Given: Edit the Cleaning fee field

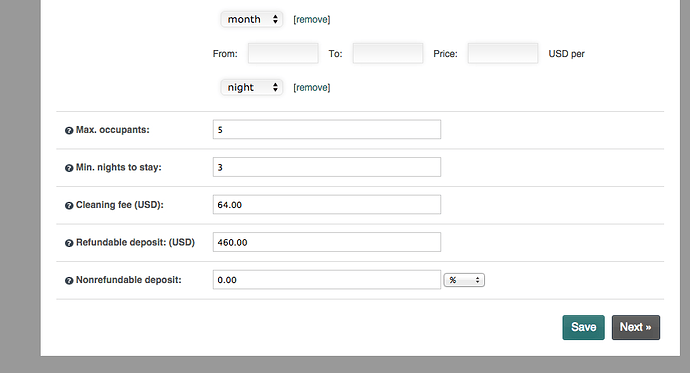Looking at the screenshot, I should click(x=327, y=205).
